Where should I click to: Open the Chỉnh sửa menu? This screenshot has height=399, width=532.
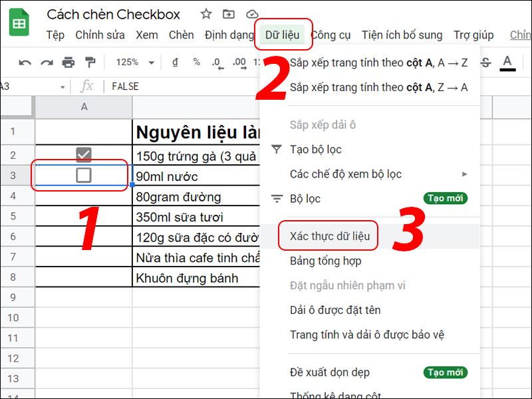(x=100, y=35)
